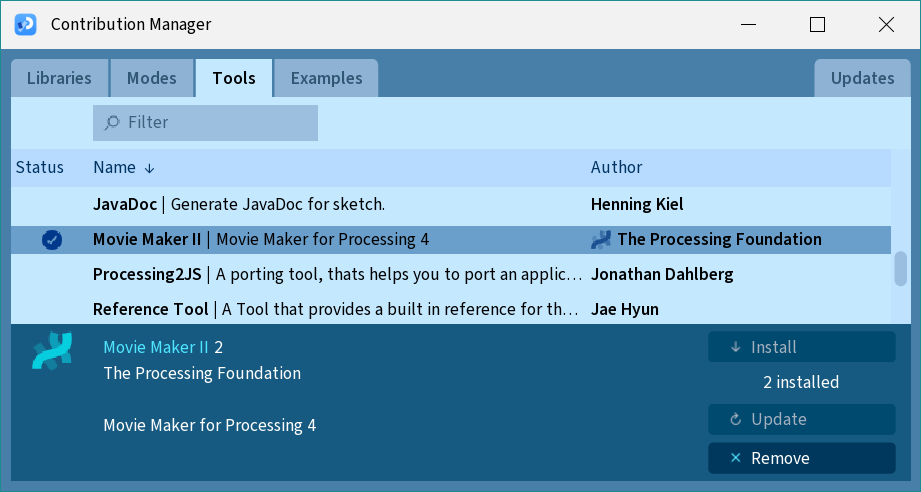Select the Reference Tool row
Viewport: 921px width, 492px height.
click(x=451, y=309)
